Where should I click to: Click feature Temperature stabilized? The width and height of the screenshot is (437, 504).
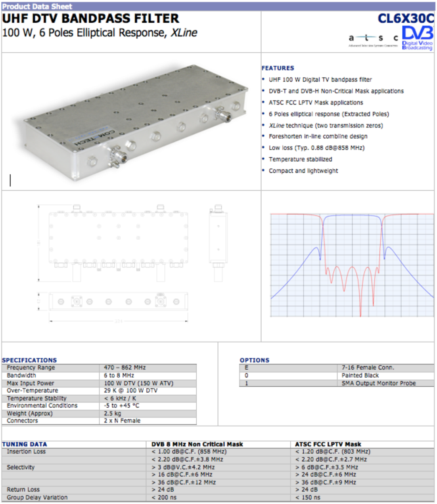click(301, 159)
